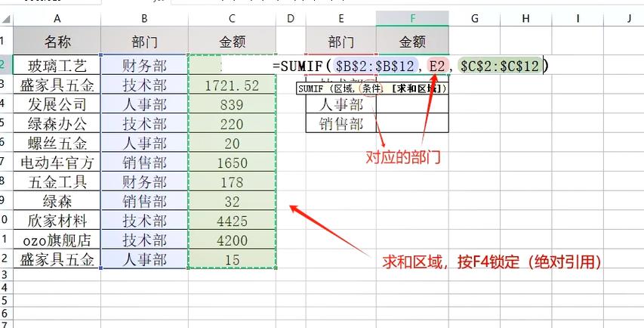Select the 绿森办公 cell
644x328 pixels.
[57, 123]
